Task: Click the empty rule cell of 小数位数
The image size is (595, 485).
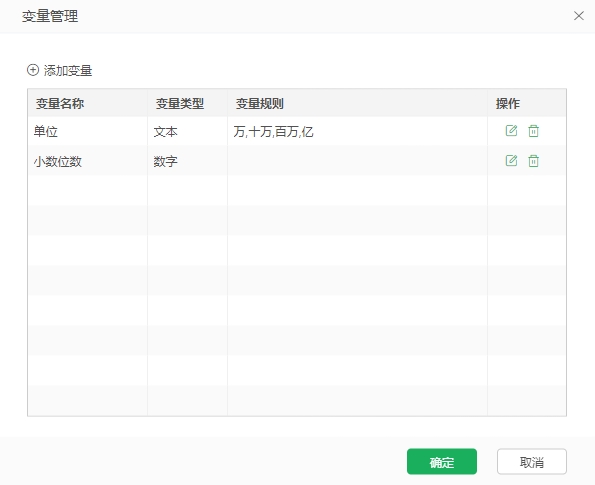Action: 357,161
